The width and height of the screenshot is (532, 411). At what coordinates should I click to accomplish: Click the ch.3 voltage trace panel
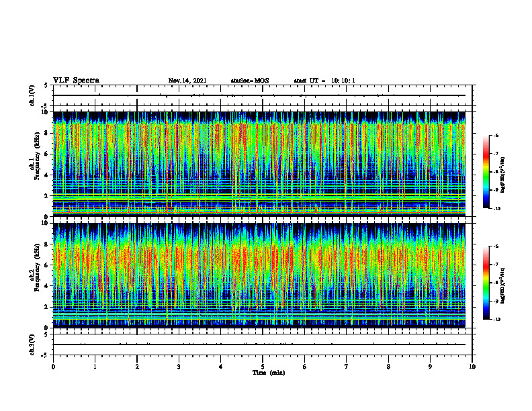click(263, 345)
